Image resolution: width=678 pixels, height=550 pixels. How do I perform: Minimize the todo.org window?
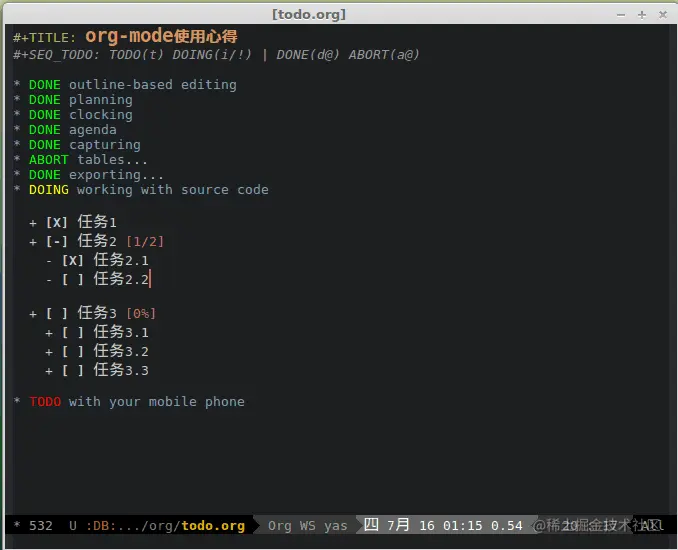click(621, 15)
